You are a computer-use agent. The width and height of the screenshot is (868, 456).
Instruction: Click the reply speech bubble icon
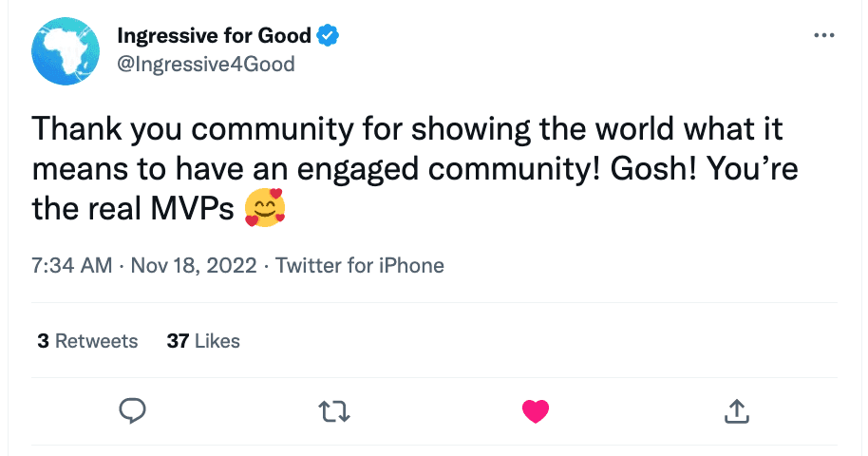(x=132, y=410)
